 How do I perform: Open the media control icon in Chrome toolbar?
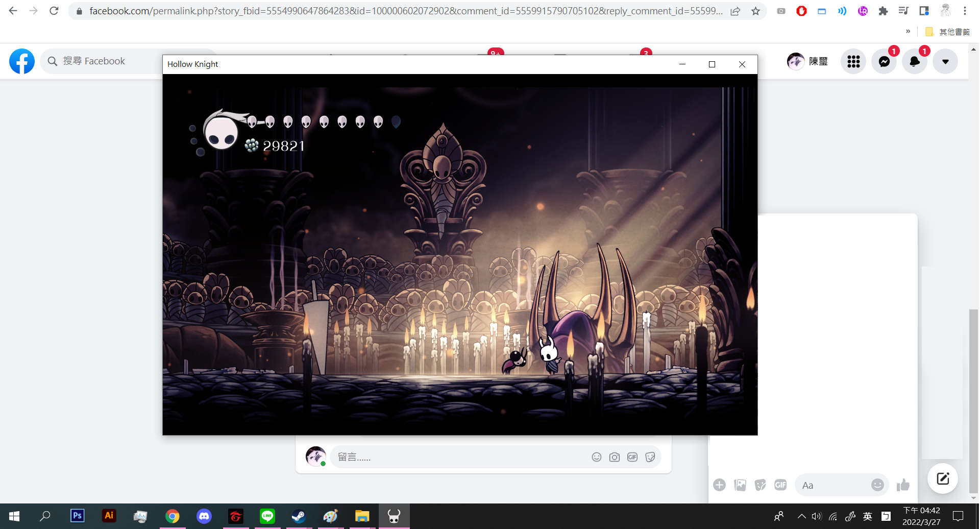[x=903, y=11]
